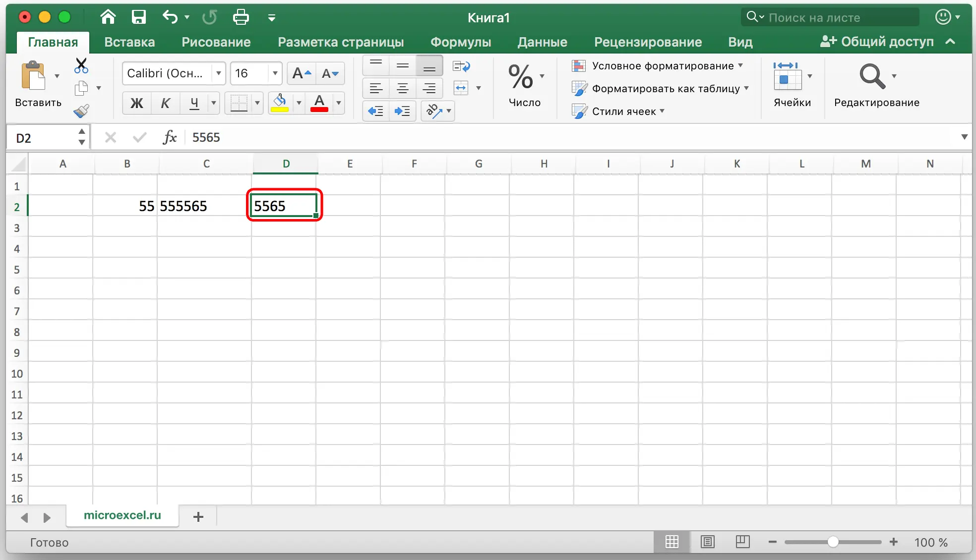976x560 pixels.
Task: Collapse the ribbon with chevron
Action: point(950,42)
